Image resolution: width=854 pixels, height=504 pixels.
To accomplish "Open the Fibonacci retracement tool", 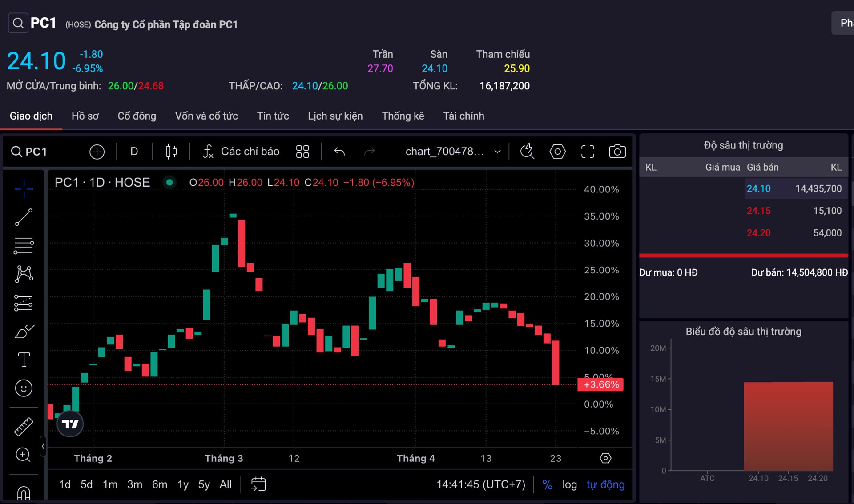I will (x=24, y=245).
